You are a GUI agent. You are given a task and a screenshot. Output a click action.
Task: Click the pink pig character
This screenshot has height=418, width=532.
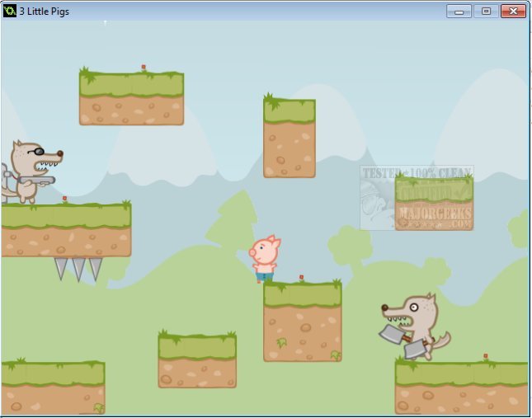pos(265,258)
